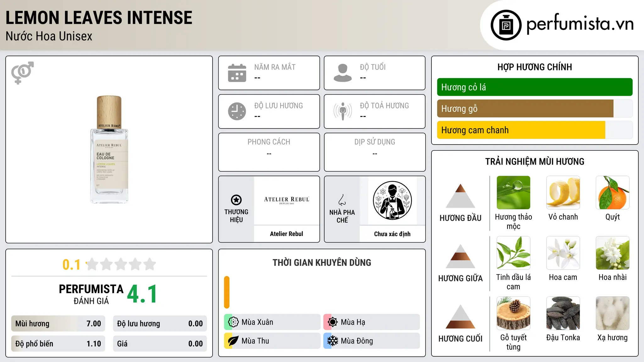
Task: Click the Độ lưu hương 0.00 score row
Action: 160,324
